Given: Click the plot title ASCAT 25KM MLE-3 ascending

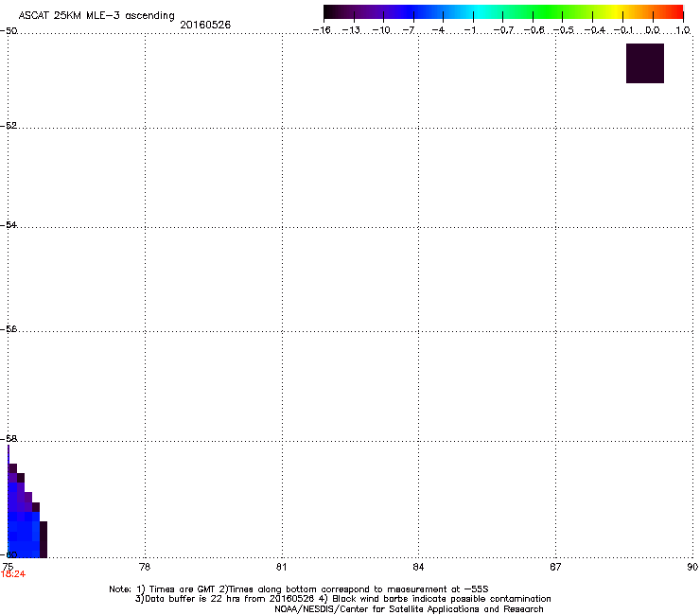Looking at the screenshot, I should click(96, 16).
